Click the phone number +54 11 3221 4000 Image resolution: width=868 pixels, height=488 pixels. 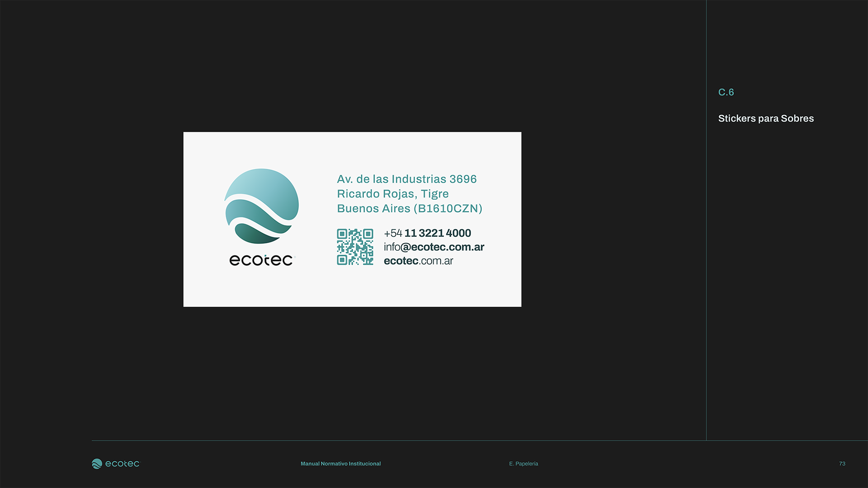click(427, 233)
